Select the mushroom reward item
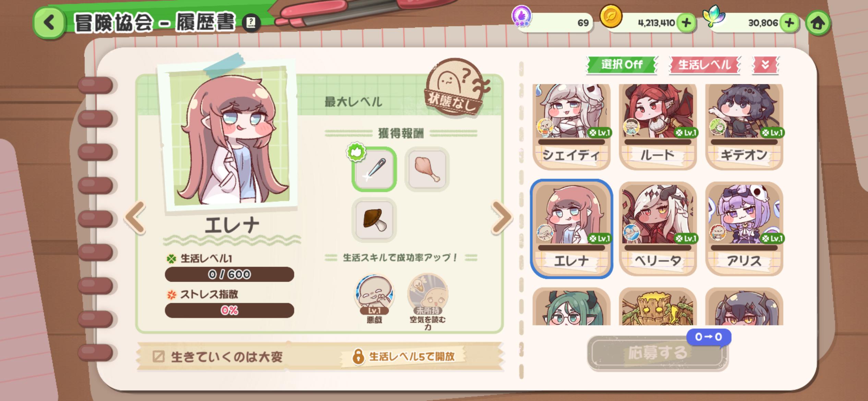The height and width of the screenshot is (401, 868). click(x=374, y=220)
